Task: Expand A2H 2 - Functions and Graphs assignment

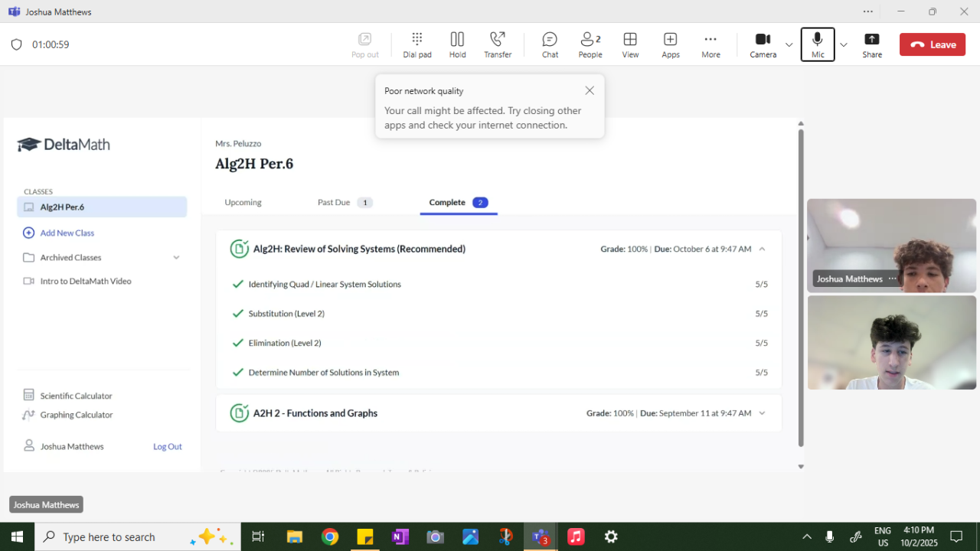Action: tap(762, 413)
